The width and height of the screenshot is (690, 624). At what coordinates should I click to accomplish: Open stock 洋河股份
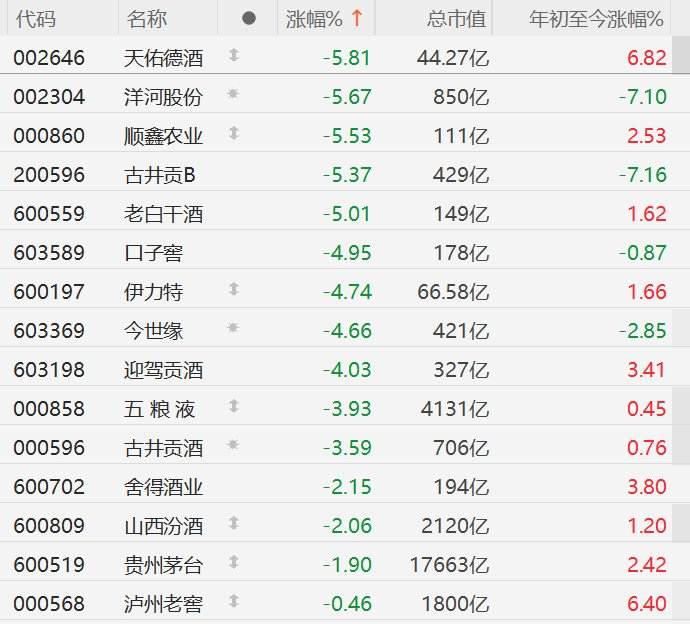click(x=163, y=97)
